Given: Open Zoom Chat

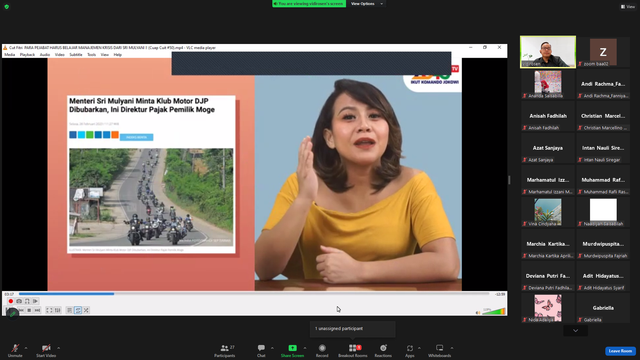Looking at the screenshot, I should point(261,351).
